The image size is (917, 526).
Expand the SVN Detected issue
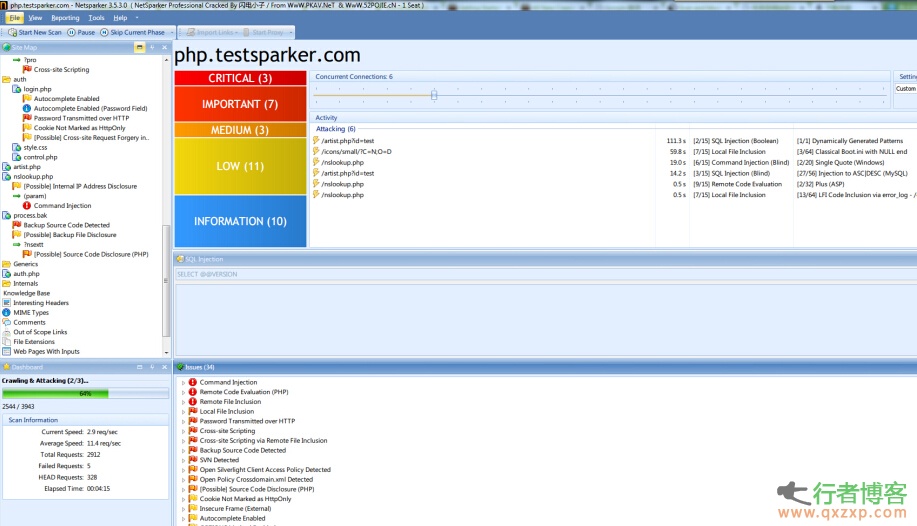pos(183,460)
